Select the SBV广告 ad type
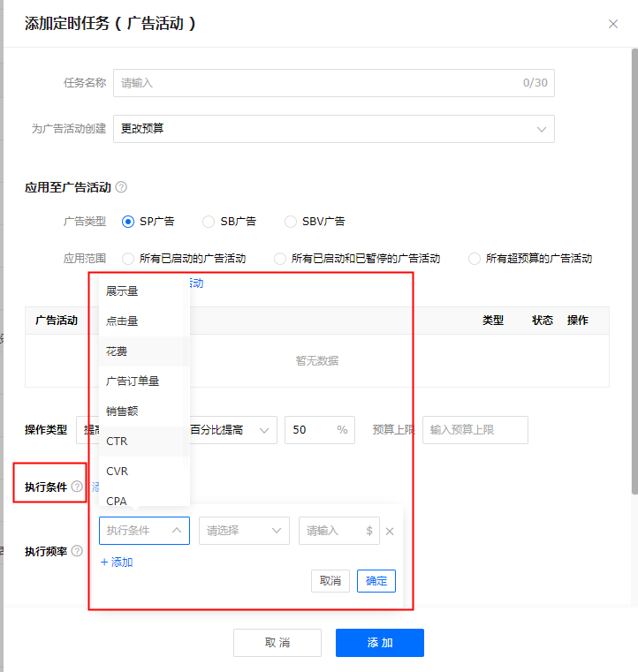 pos(291,222)
